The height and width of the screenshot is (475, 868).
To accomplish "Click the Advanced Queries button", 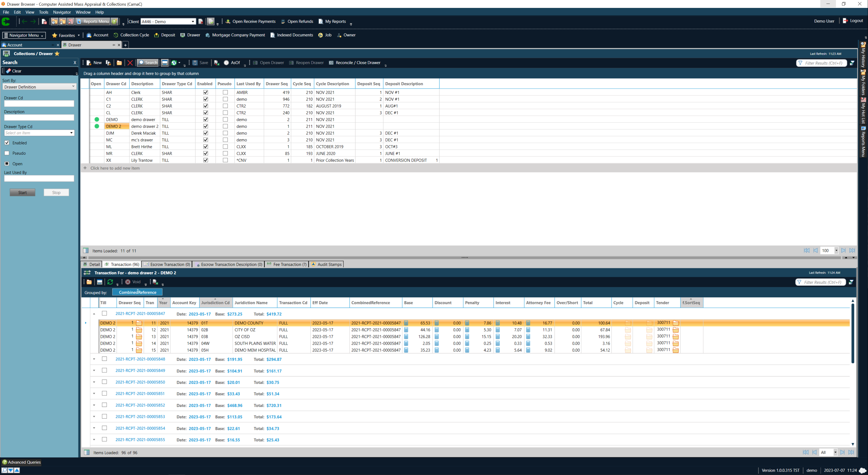I will 21,462.
